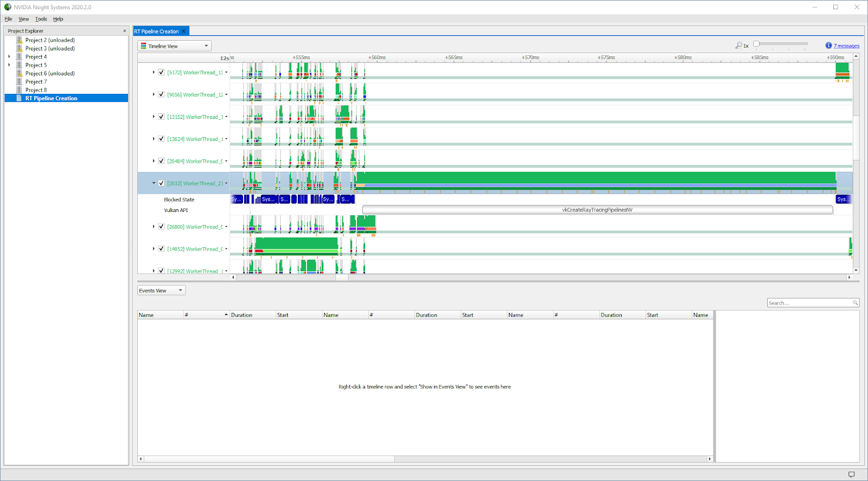
Task: Open the options arrow after [13624] WorkerThread
Action: tap(226, 139)
